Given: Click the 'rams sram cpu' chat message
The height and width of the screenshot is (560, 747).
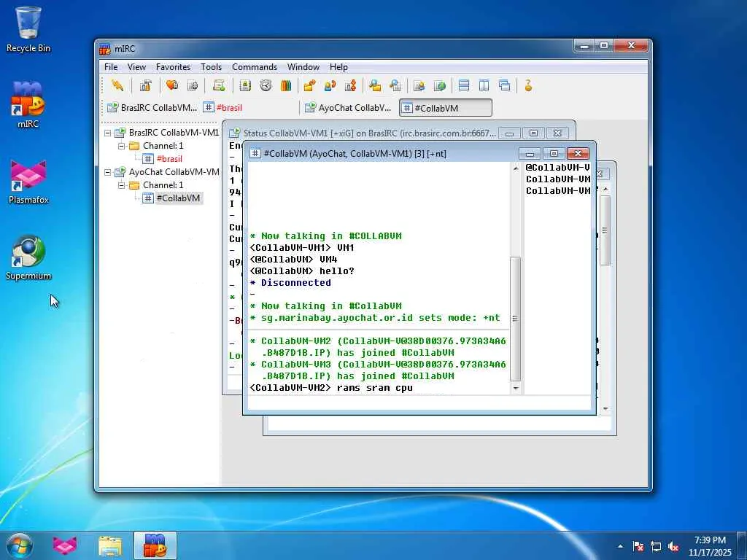Looking at the screenshot, I should tap(374, 388).
